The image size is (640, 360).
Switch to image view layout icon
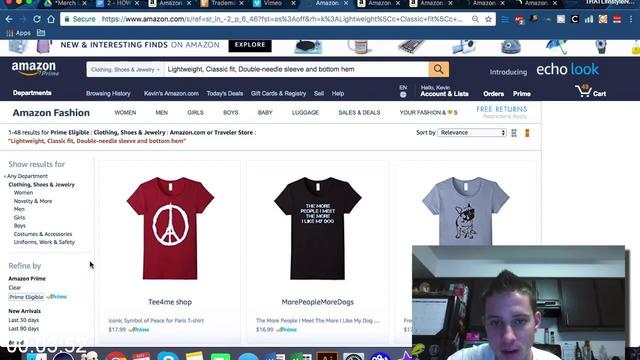[x=527, y=133]
